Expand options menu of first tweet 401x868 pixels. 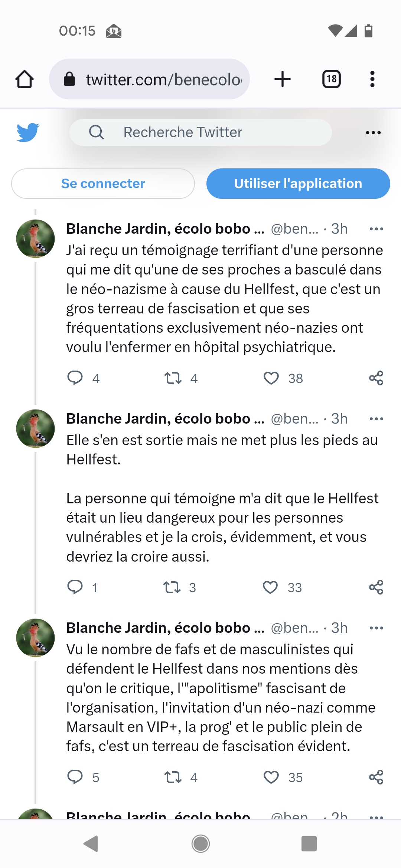(x=376, y=229)
